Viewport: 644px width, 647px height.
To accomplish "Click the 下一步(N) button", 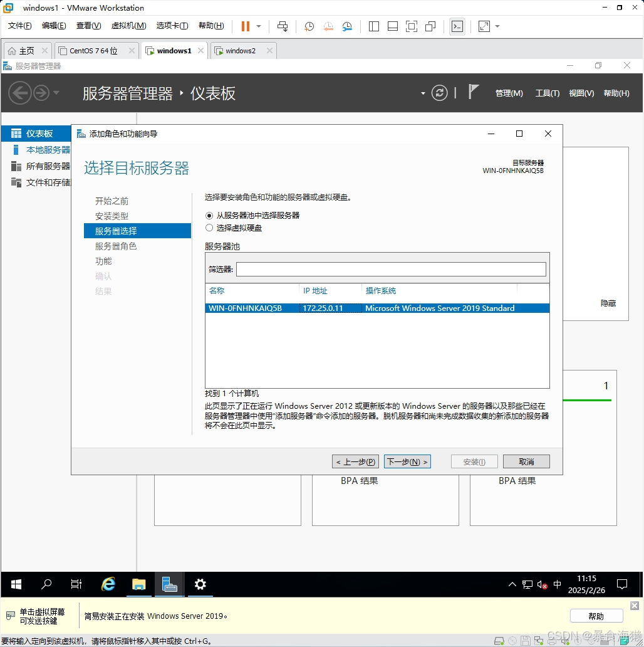I will [x=407, y=461].
